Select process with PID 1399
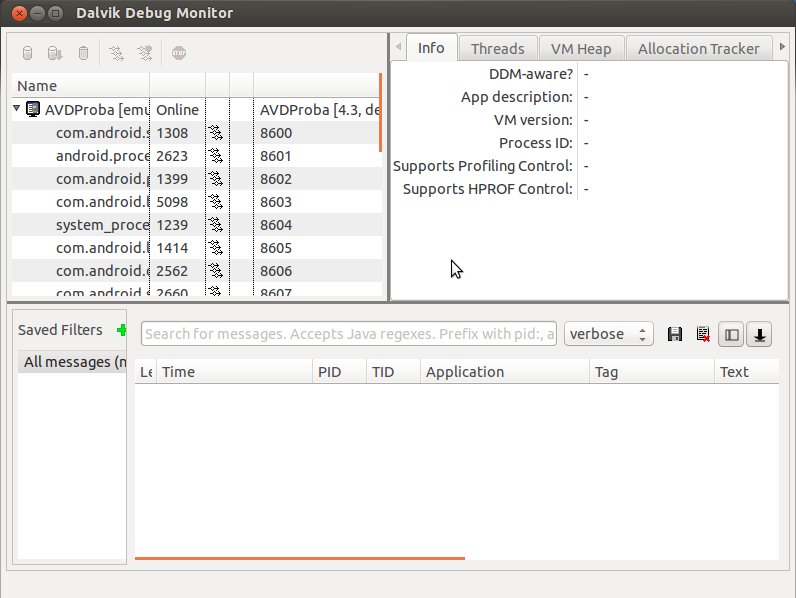 [197, 179]
